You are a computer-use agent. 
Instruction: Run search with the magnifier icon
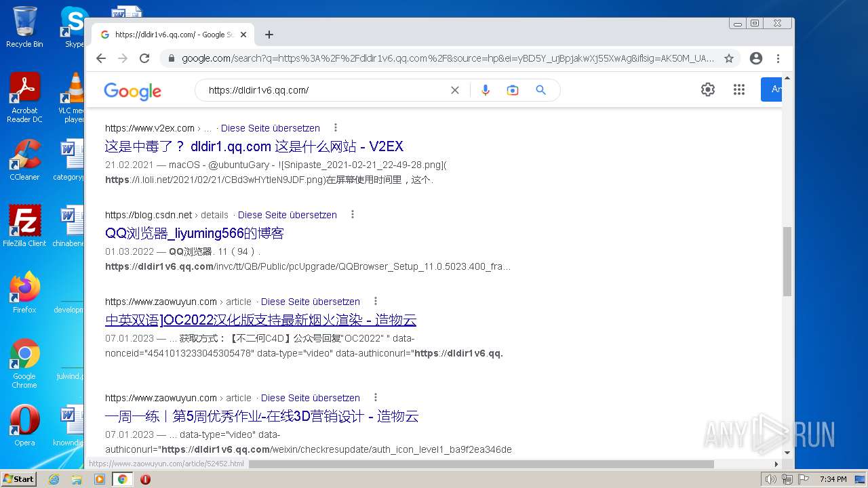(x=540, y=90)
